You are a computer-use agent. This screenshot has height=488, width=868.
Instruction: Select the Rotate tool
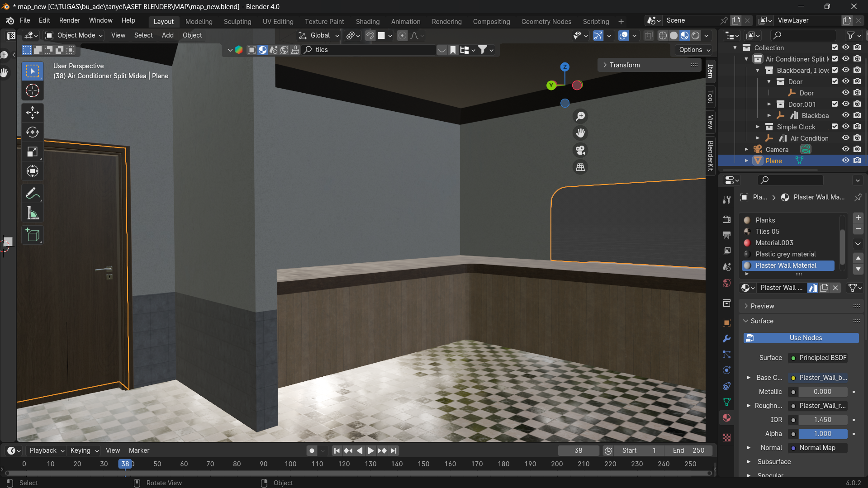[32, 132]
